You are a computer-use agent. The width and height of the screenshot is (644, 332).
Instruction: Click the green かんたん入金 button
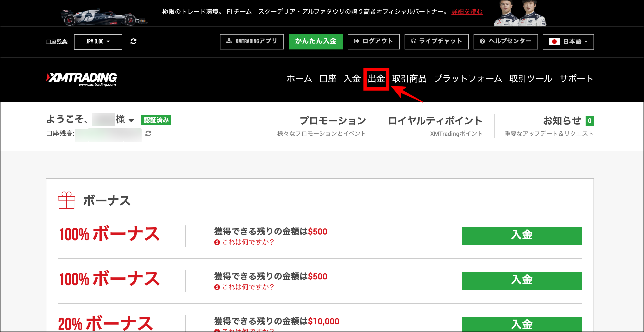[316, 42]
